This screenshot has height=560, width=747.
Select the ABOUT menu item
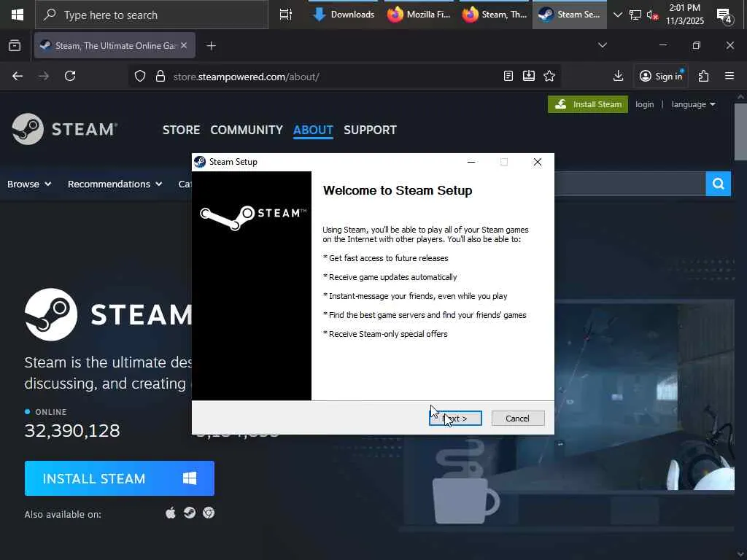313,130
